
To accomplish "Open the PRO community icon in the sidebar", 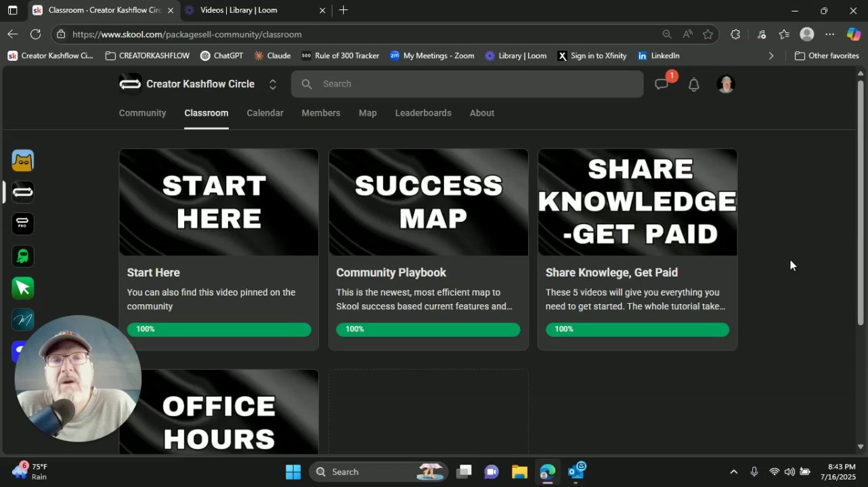I will point(22,224).
